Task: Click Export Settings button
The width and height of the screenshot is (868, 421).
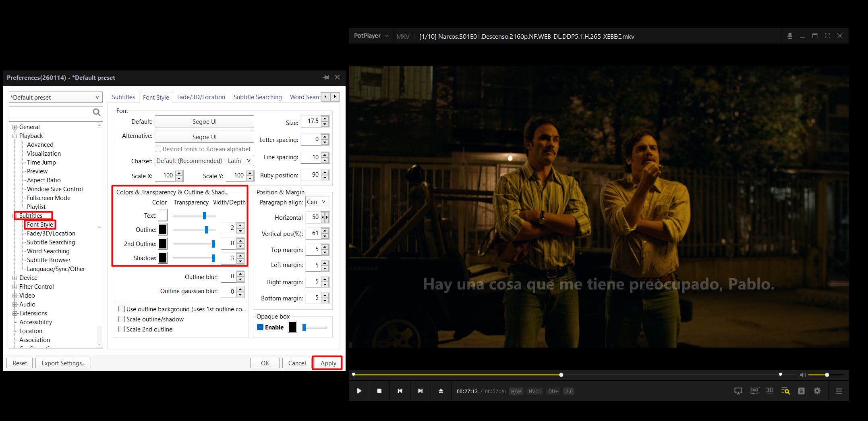Action: (x=63, y=363)
